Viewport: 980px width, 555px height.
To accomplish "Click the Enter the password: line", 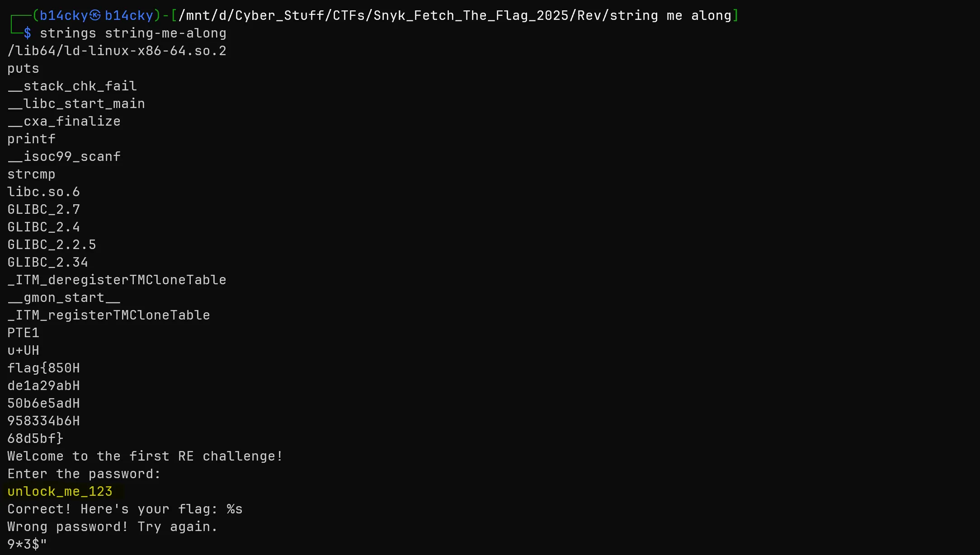I will click(84, 474).
